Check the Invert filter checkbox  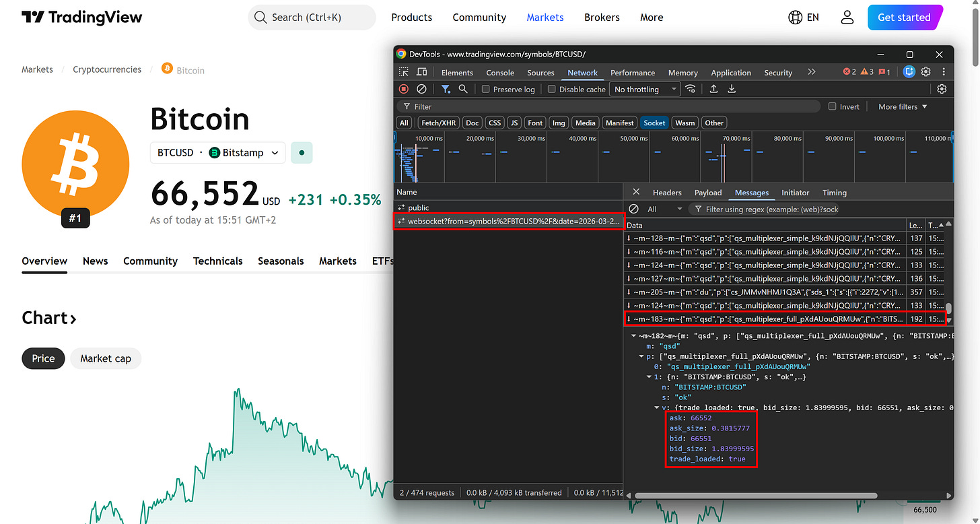click(832, 106)
